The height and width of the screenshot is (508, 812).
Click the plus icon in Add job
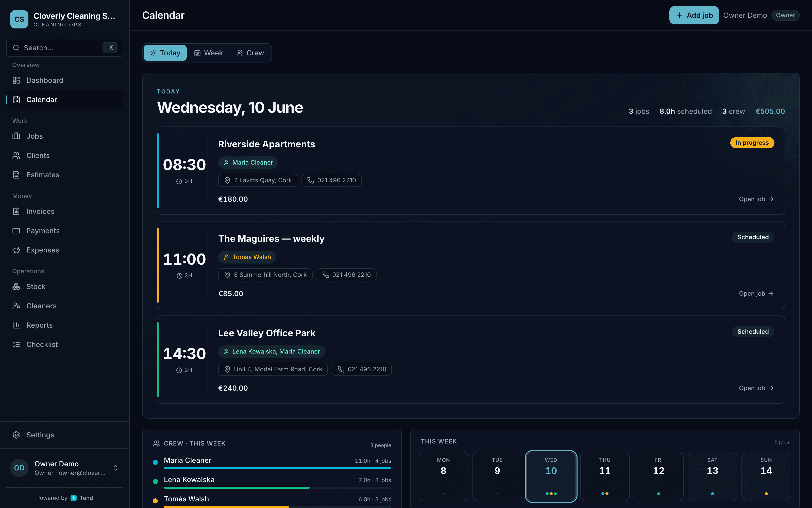(x=680, y=15)
